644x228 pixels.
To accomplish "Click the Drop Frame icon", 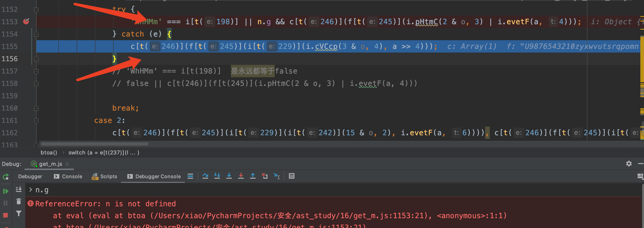I will pos(264,176).
